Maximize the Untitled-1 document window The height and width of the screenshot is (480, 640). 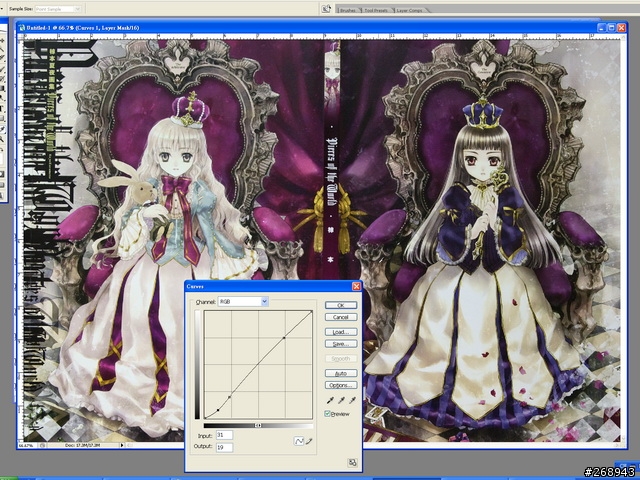(611, 28)
